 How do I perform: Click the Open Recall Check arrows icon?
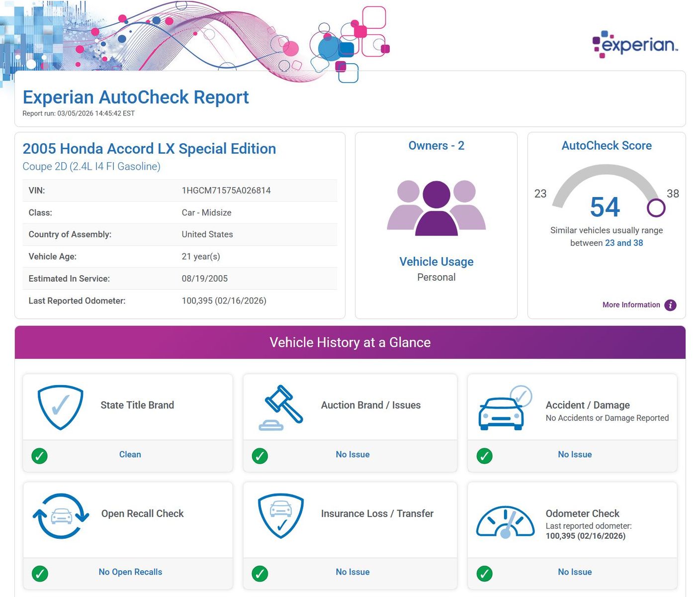pos(61,516)
